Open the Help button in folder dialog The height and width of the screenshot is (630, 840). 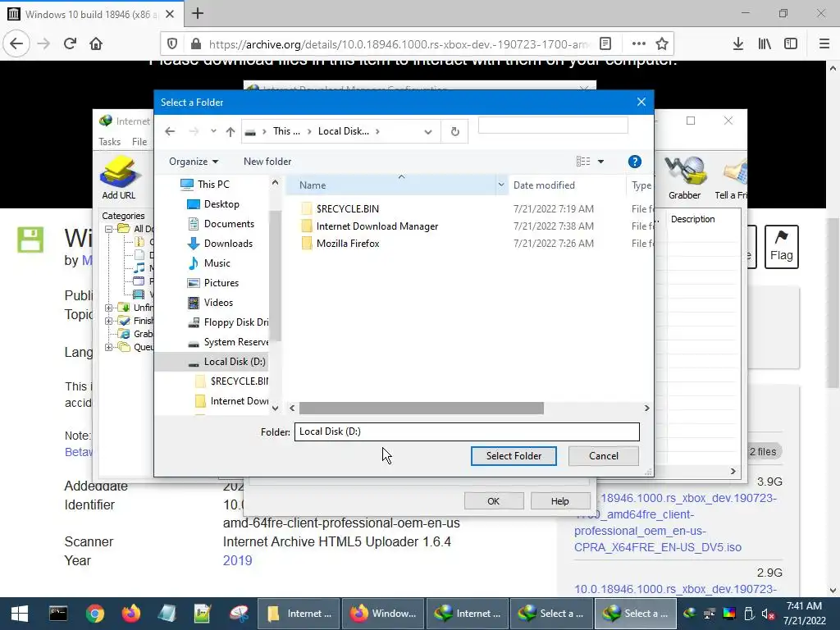(x=634, y=162)
